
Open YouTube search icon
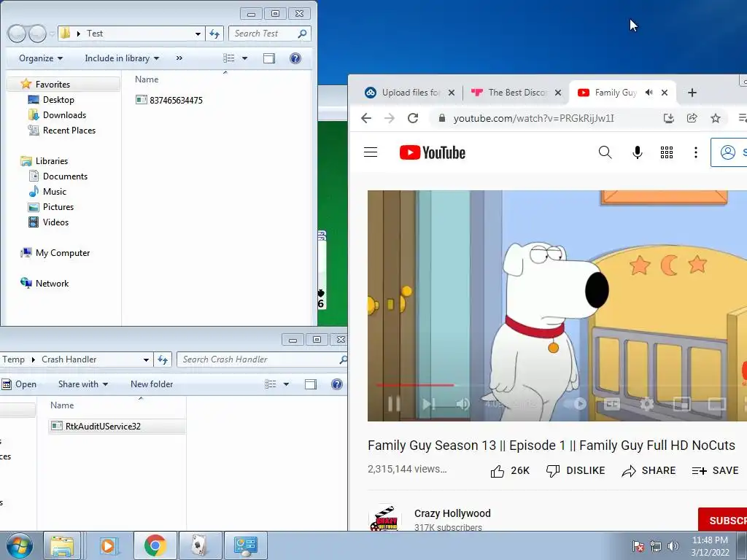[605, 152]
